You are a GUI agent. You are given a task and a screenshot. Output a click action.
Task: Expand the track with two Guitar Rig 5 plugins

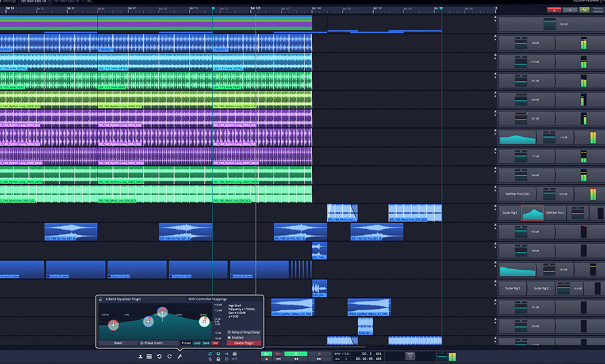(x=495, y=283)
